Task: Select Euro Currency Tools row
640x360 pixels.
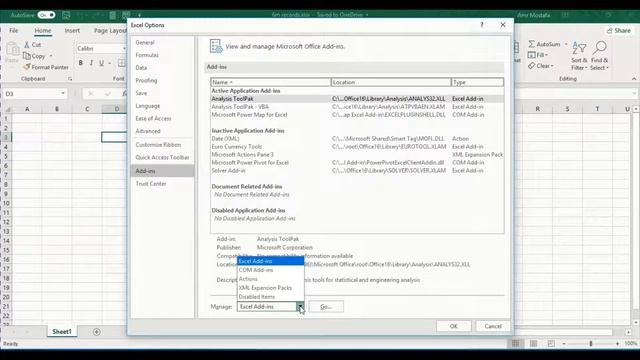Action: (357, 147)
